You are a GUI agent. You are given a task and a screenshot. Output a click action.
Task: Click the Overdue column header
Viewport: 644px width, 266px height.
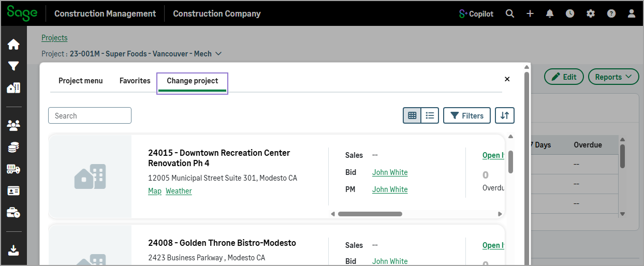click(x=589, y=145)
